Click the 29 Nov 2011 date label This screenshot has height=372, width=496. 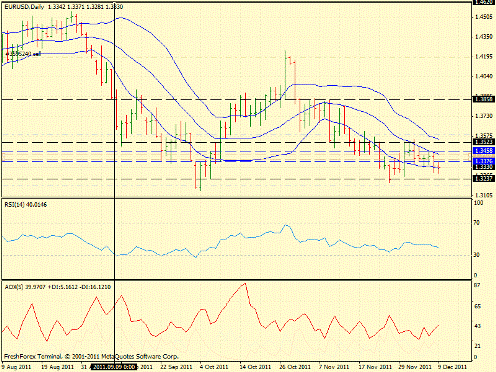tap(415, 367)
